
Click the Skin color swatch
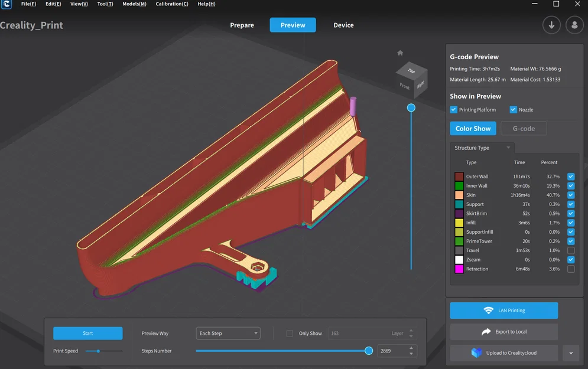459,195
